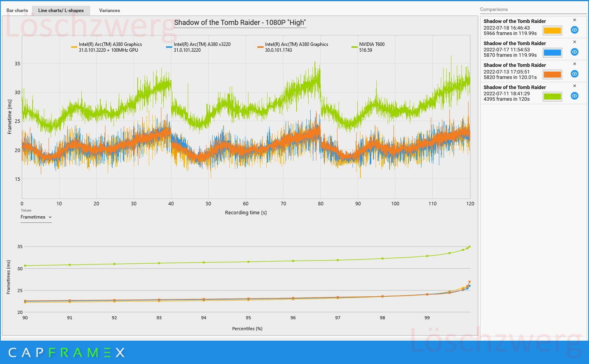
Task: Select the comparison row with 5870 frames in 119.99s
Action: pos(533,49)
